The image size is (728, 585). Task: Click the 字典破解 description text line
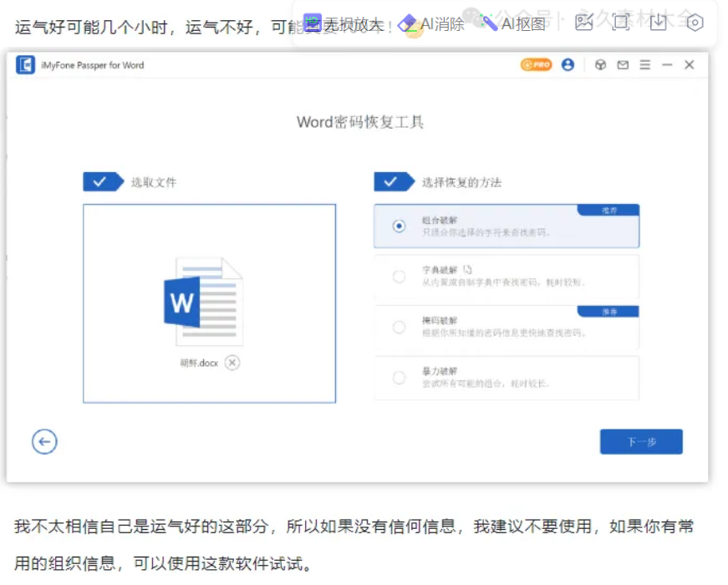point(504,282)
